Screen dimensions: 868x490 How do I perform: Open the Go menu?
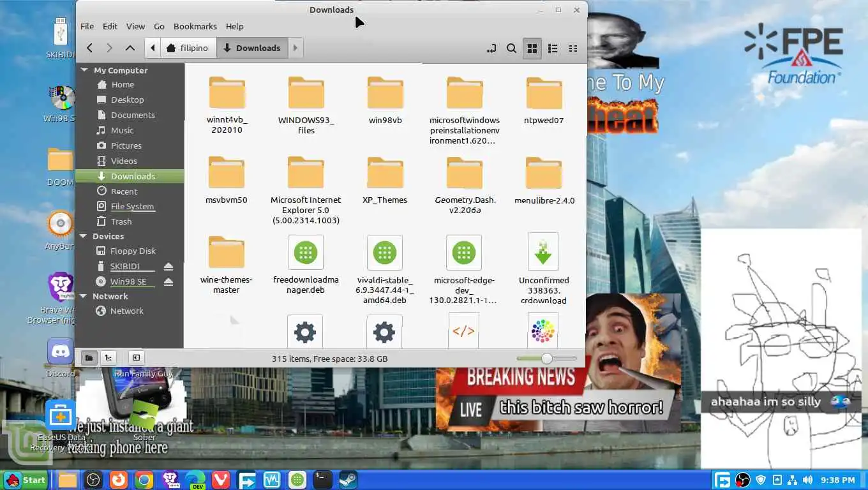pos(159,26)
